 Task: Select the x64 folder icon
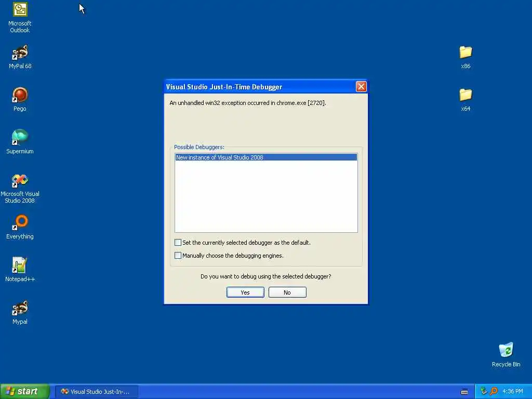tap(465, 100)
